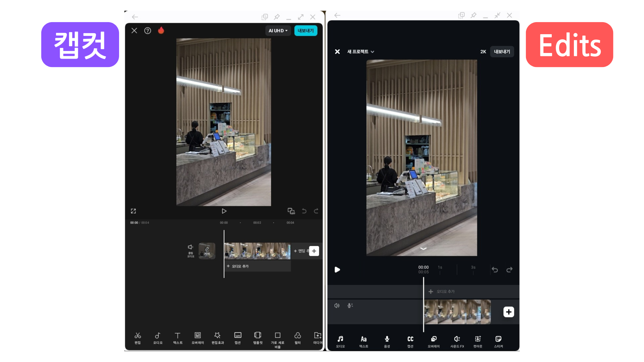Open the 오버레이 overlay tool in Edits
Image resolution: width=644 pixels, height=362 pixels.
[x=434, y=342]
